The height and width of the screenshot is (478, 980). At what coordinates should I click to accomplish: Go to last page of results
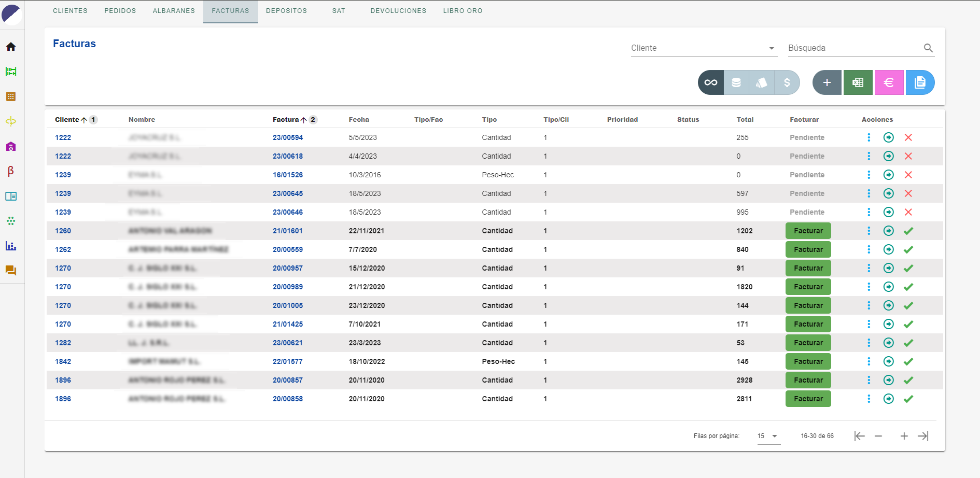tap(923, 436)
